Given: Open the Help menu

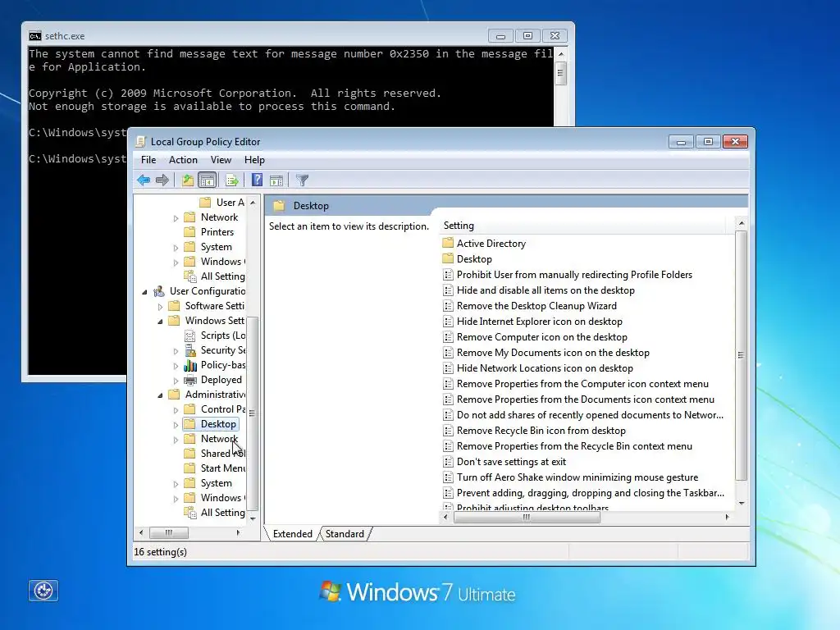Looking at the screenshot, I should point(254,160).
